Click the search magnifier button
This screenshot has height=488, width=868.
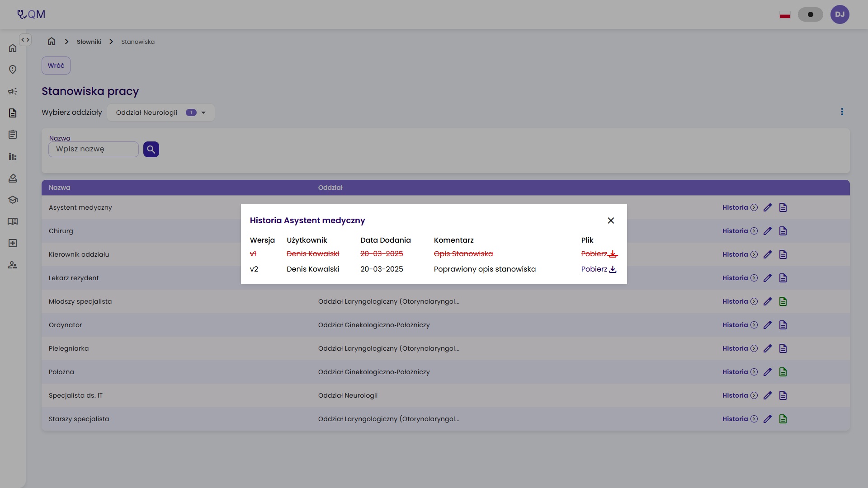point(151,149)
